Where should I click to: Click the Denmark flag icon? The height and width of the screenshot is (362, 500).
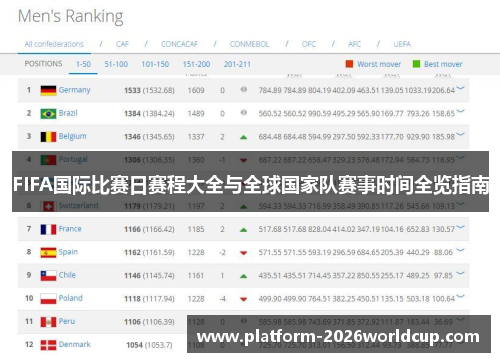[x=48, y=345]
